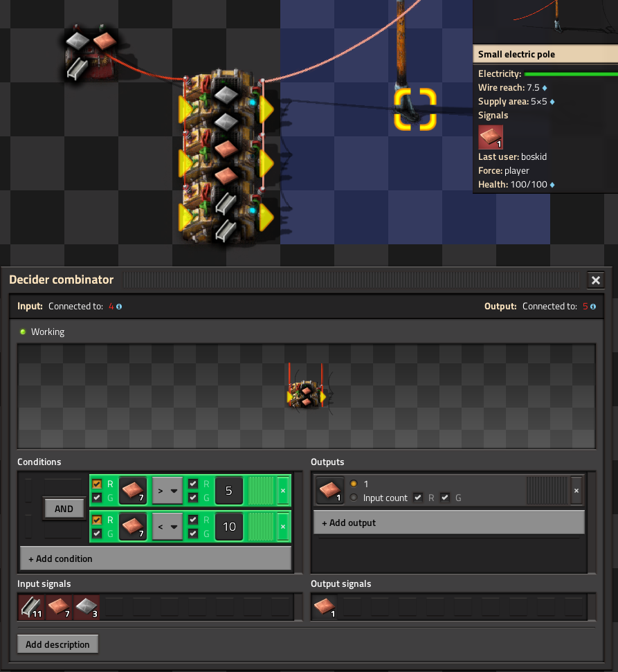
Task: Remove the first condition with its x button
Action: 282,491
